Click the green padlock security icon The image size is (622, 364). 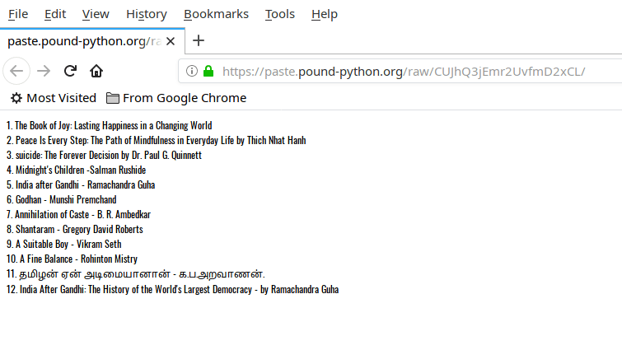tap(208, 72)
